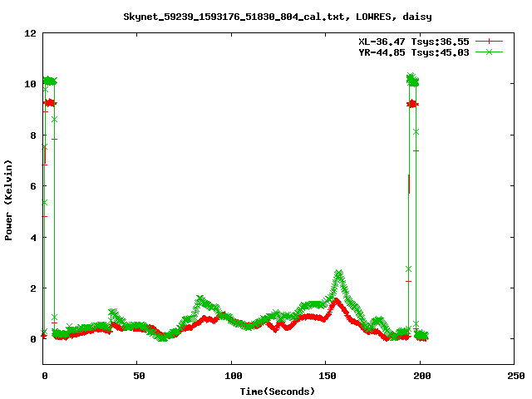Click the green calibration plateau near 195 seconds

pos(412,80)
